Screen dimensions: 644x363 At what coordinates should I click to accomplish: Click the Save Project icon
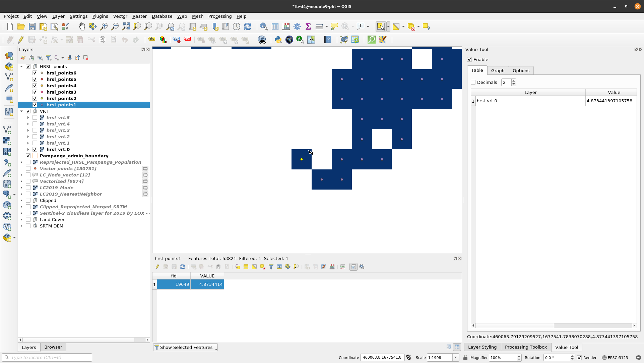[x=32, y=27]
